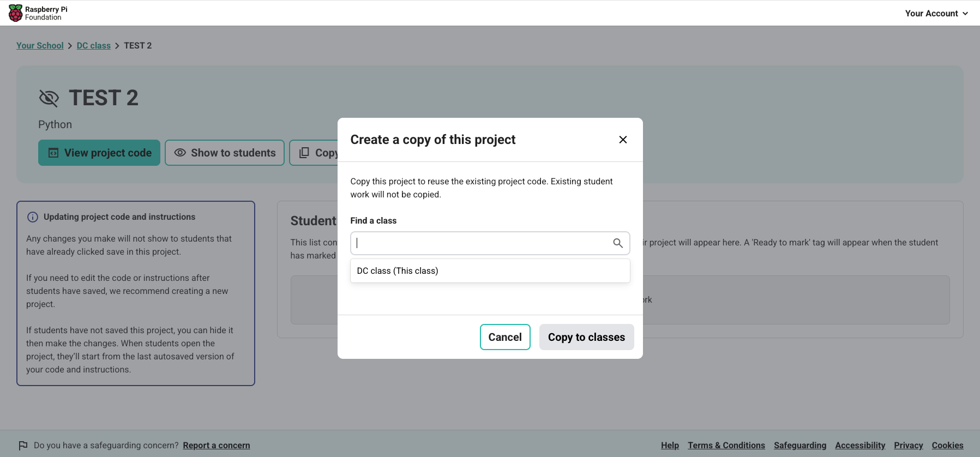Open Terms & Conditions footer link

tap(726, 446)
